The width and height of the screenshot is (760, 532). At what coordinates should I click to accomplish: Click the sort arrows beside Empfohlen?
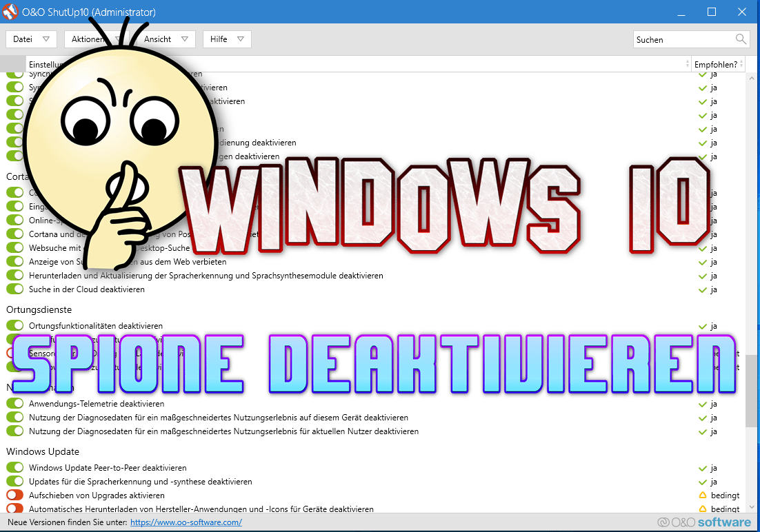pyautogui.click(x=741, y=64)
